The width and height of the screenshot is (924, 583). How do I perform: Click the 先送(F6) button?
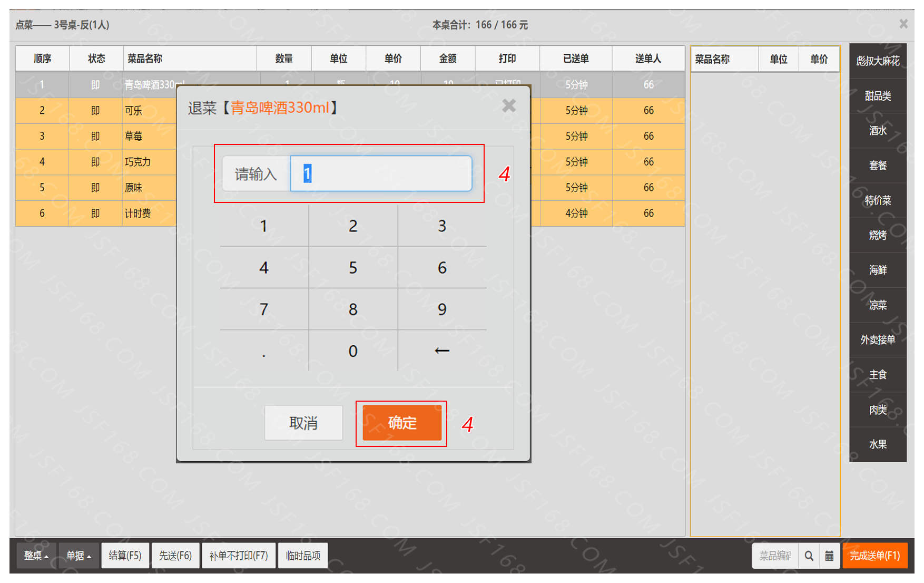point(175,556)
